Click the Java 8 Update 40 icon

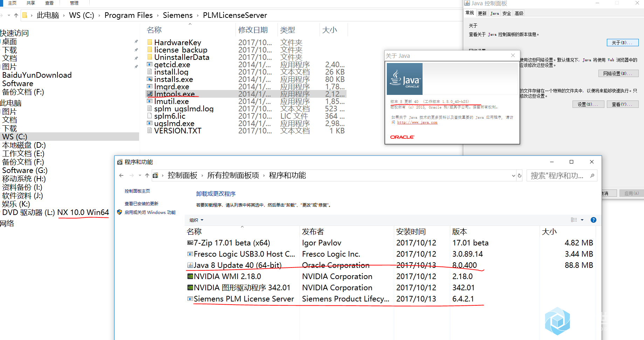(x=190, y=265)
